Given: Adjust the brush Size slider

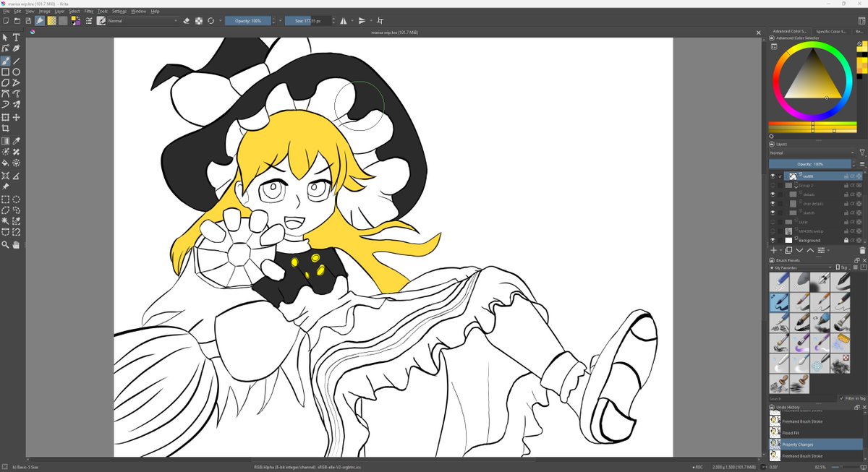Looking at the screenshot, I should [308, 21].
